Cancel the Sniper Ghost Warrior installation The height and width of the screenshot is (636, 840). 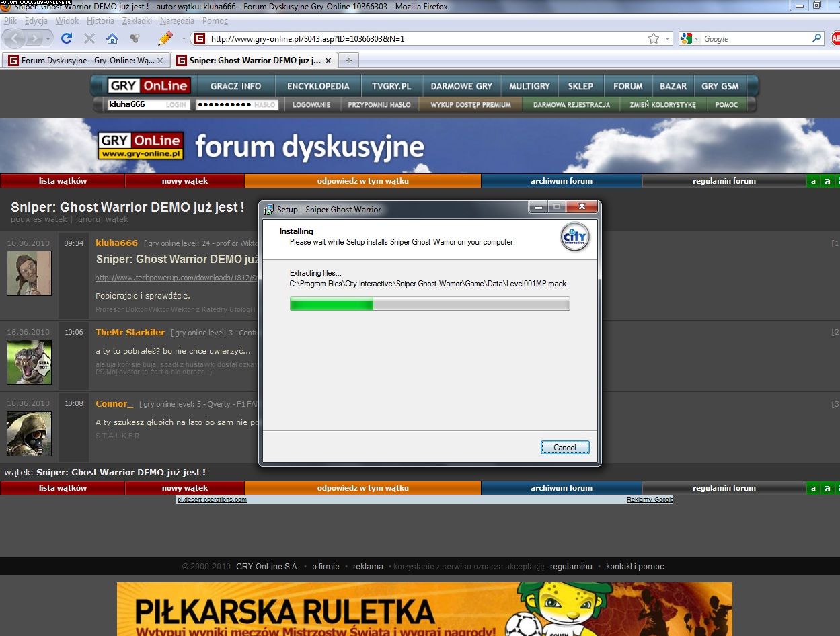(x=565, y=448)
